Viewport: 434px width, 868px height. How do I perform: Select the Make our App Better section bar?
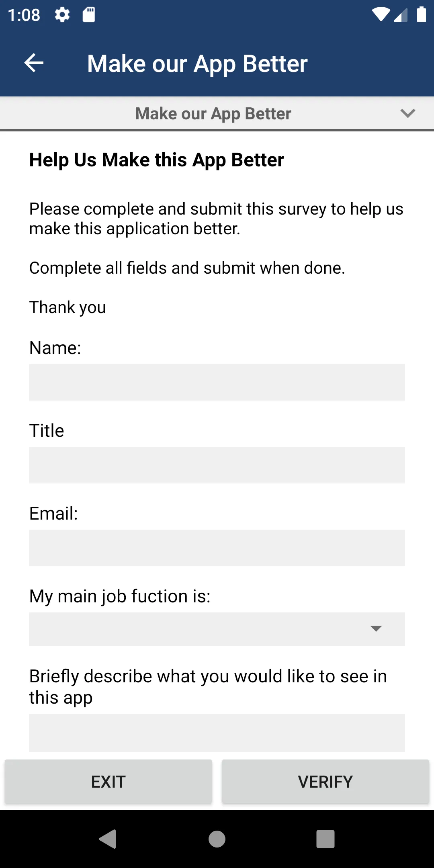(x=213, y=114)
